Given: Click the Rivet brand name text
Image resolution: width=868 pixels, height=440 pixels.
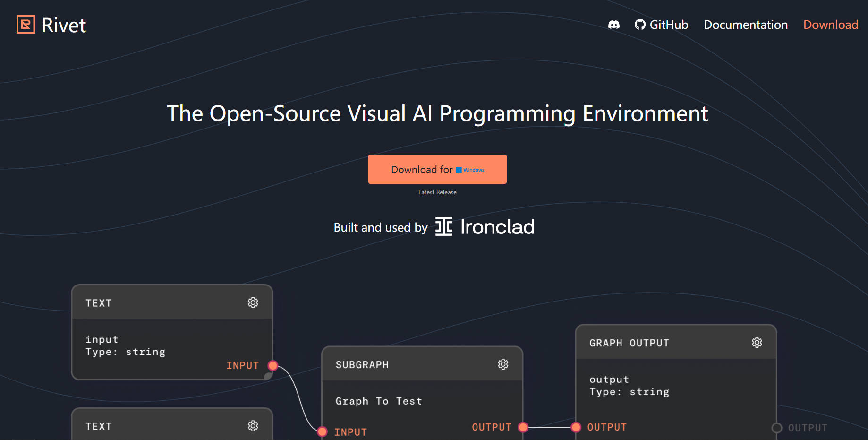Looking at the screenshot, I should tap(64, 26).
